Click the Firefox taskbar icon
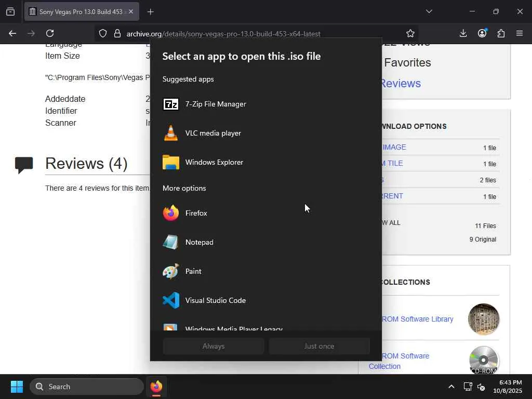 156,387
